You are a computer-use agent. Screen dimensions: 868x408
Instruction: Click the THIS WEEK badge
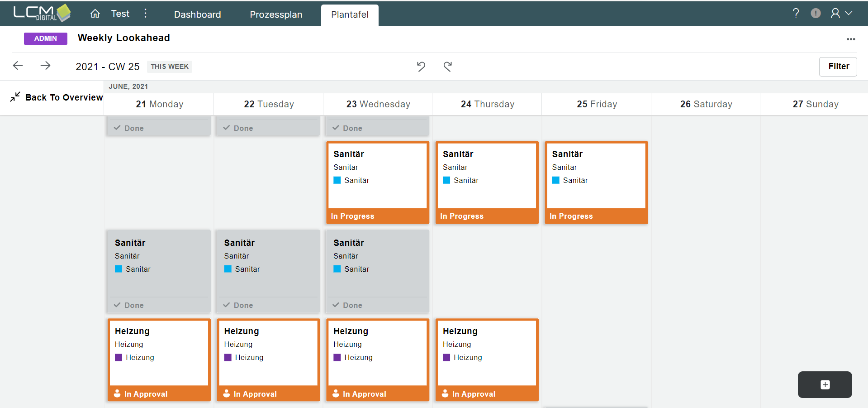[170, 67]
